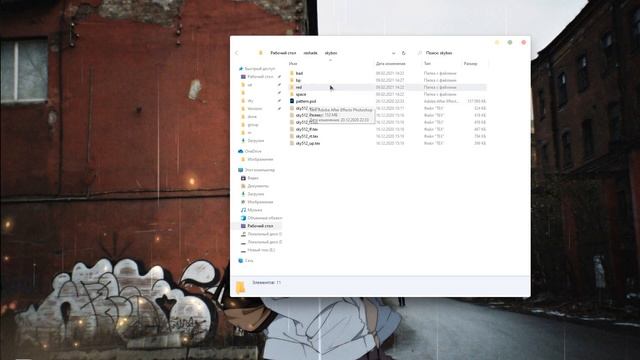Click the Этот компьютер monitor icon
Screen dimensions: 640x360
[x=240, y=170]
